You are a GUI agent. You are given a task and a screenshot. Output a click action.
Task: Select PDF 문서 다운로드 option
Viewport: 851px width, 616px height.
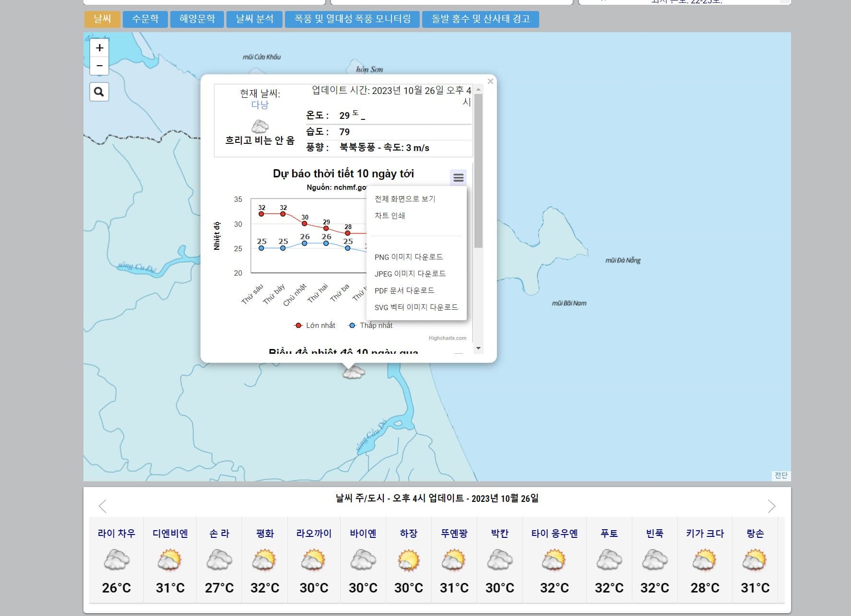point(404,291)
